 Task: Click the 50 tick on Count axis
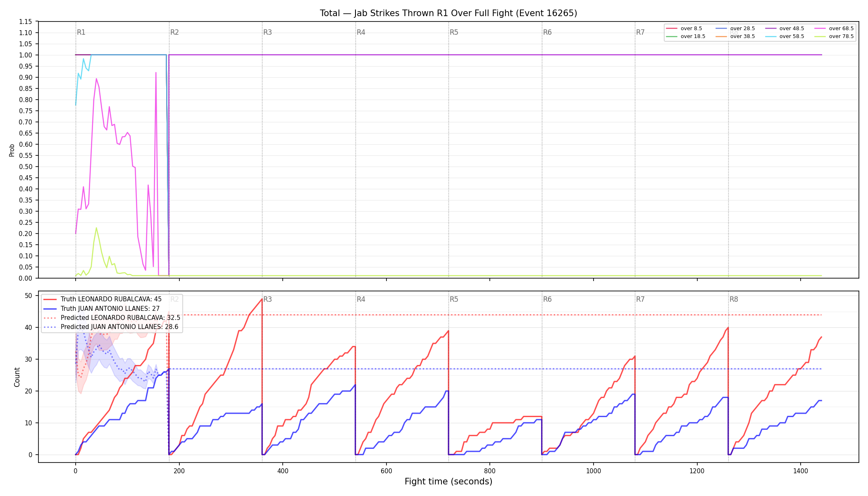29,296
